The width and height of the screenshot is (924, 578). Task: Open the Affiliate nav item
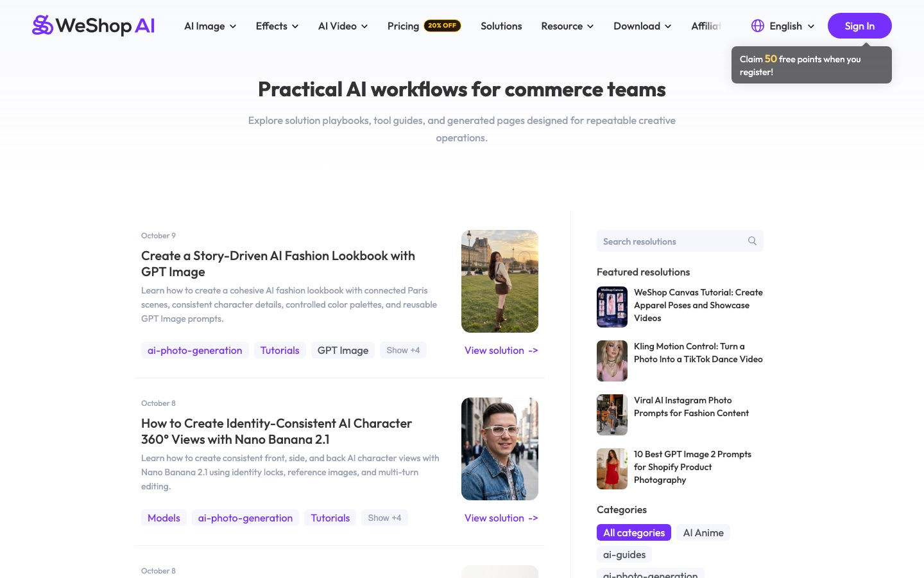[x=706, y=26]
